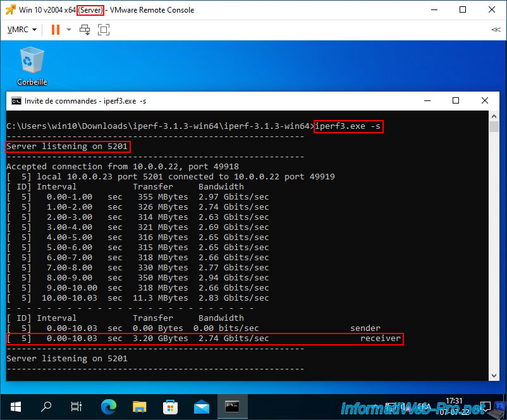Open Task View from the taskbar

[76, 406]
